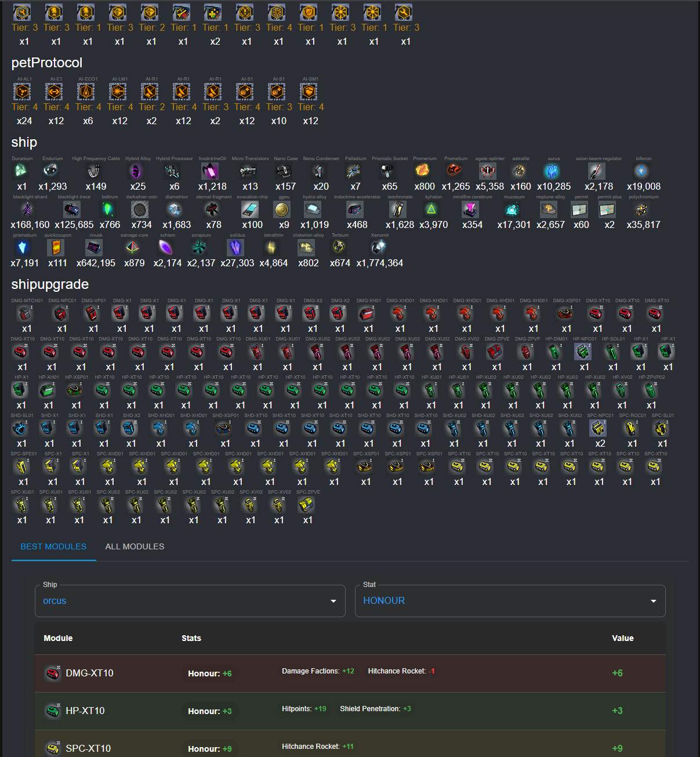The image size is (700, 757).
Task: Expand the Stat selector arrow
Action: pyautogui.click(x=654, y=601)
